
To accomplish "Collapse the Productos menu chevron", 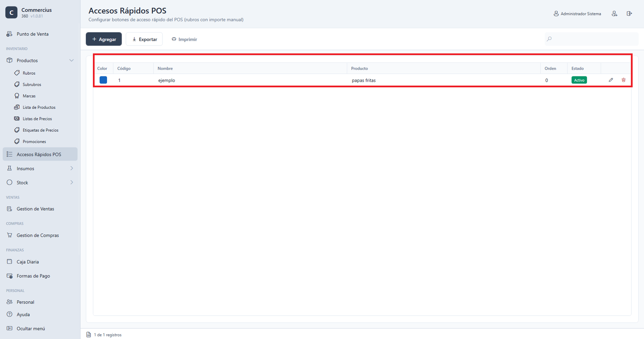I will point(72,60).
